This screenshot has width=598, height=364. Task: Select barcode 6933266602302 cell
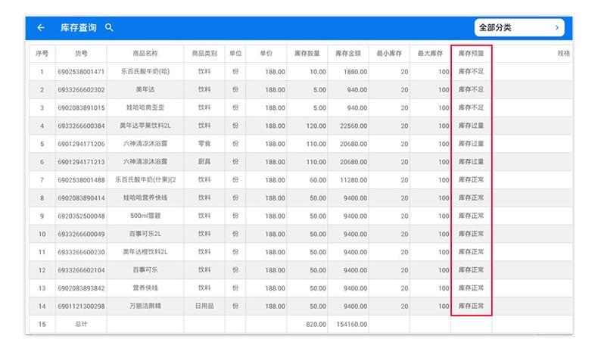(81, 90)
